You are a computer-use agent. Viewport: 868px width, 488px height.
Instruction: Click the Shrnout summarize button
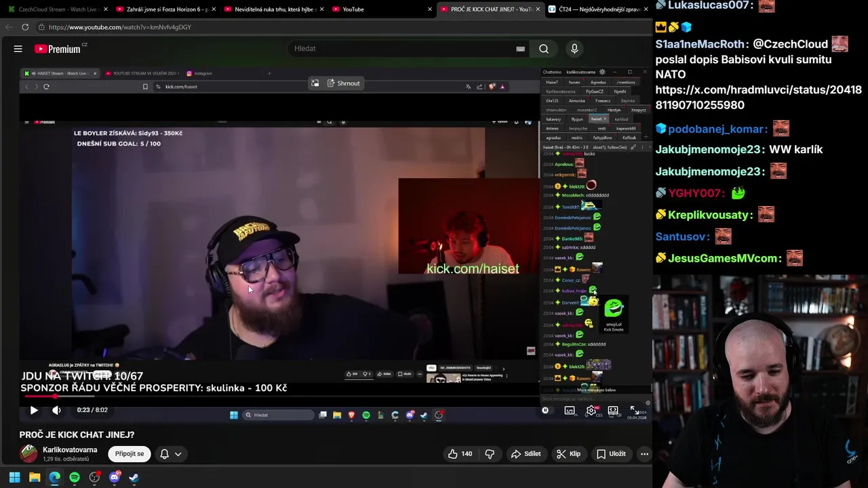click(x=343, y=83)
